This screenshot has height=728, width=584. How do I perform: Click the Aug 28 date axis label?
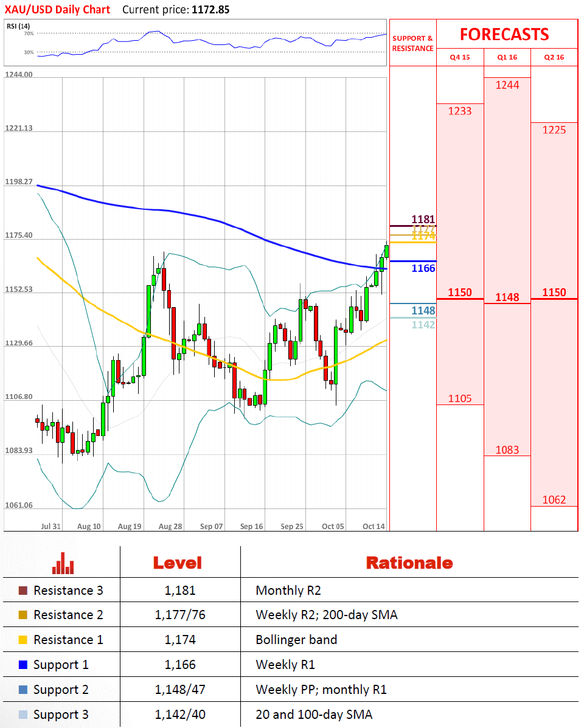170,527
